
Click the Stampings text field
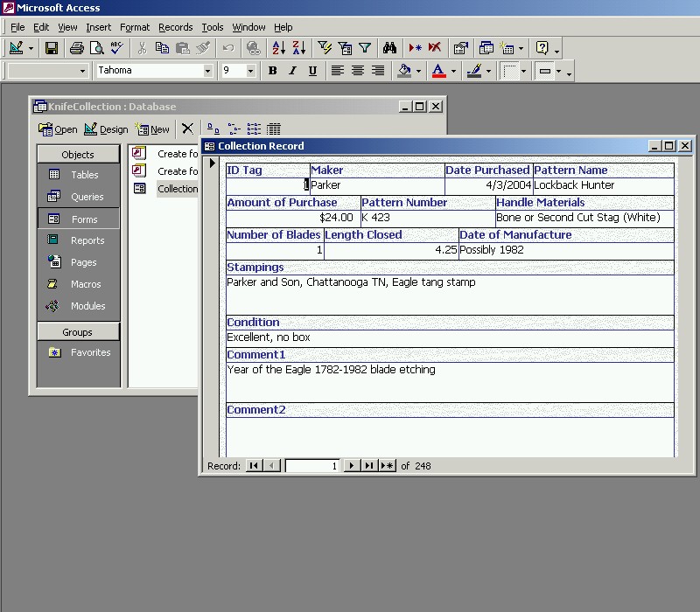click(450, 295)
